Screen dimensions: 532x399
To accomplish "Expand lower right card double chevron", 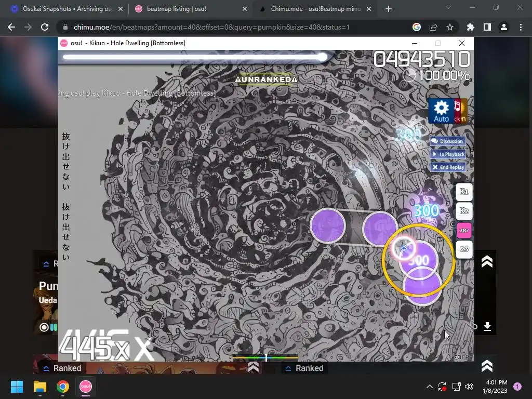I will pyautogui.click(x=487, y=366).
